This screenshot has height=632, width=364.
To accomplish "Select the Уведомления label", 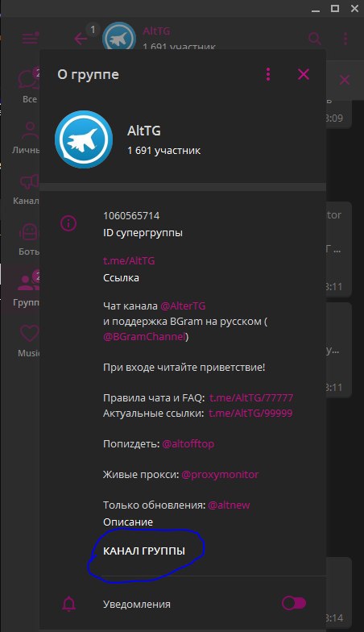I will coord(137,605).
